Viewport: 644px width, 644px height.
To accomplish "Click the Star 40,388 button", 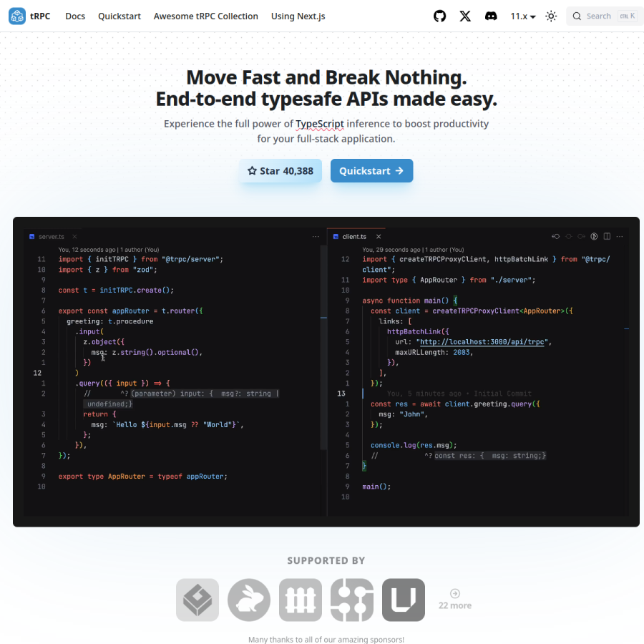I will click(280, 171).
